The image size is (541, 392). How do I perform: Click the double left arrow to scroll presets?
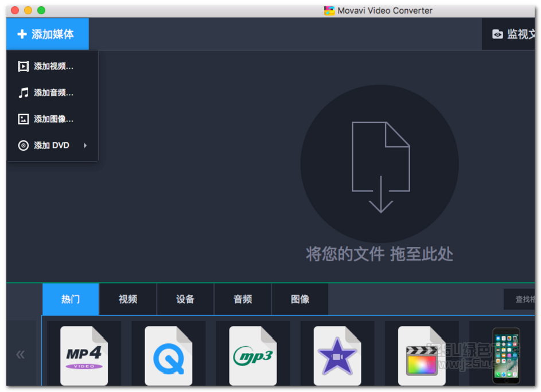[x=21, y=354]
